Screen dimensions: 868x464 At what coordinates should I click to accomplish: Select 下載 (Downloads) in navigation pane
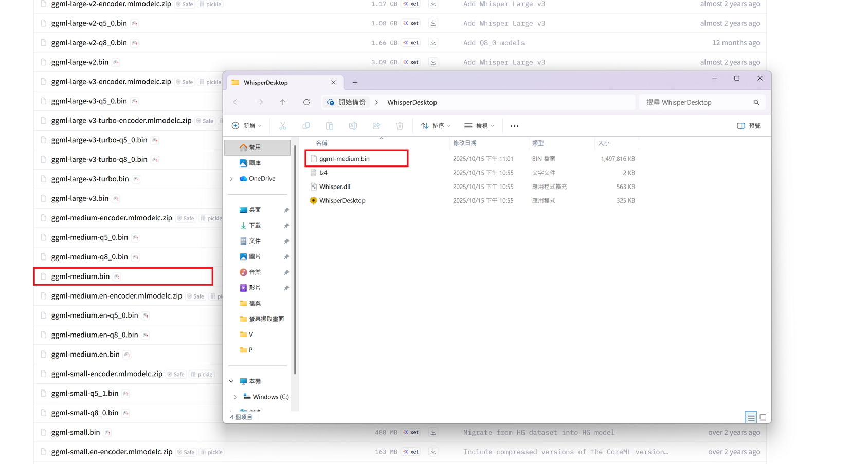click(255, 225)
